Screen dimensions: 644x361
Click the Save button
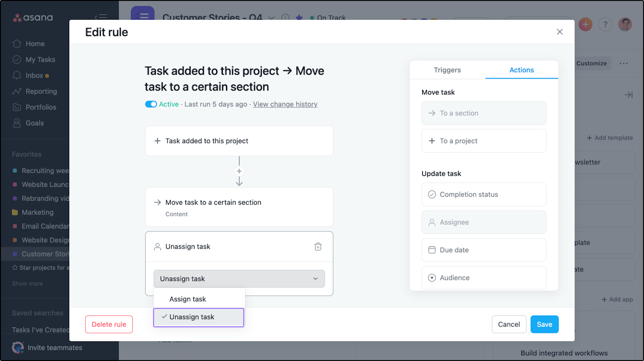(x=544, y=324)
